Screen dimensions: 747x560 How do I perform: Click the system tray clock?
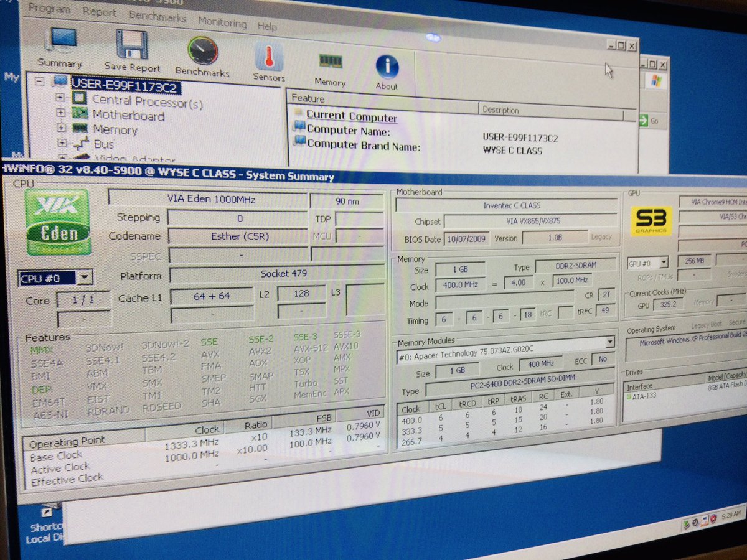[732, 514]
